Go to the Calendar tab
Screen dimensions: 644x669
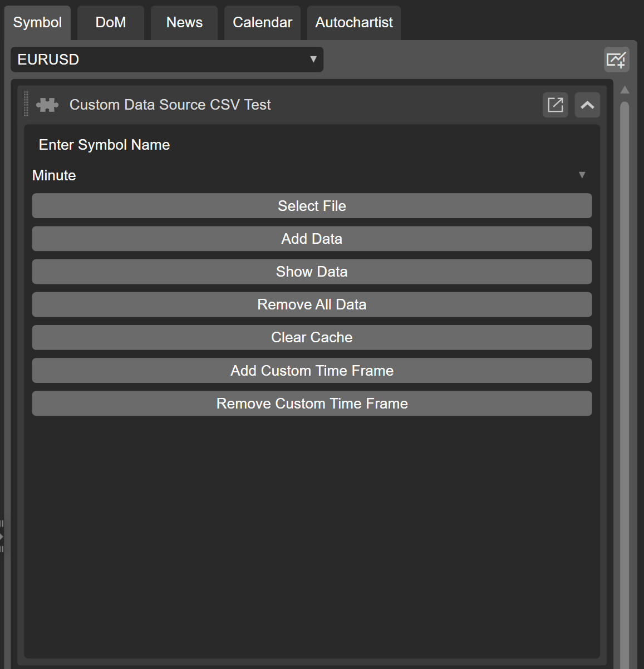tap(262, 23)
